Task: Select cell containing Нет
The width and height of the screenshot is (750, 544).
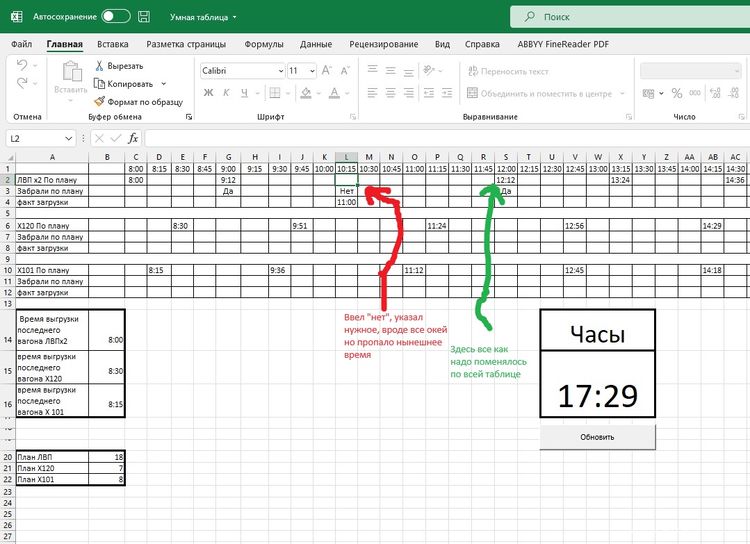Action: pos(346,191)
